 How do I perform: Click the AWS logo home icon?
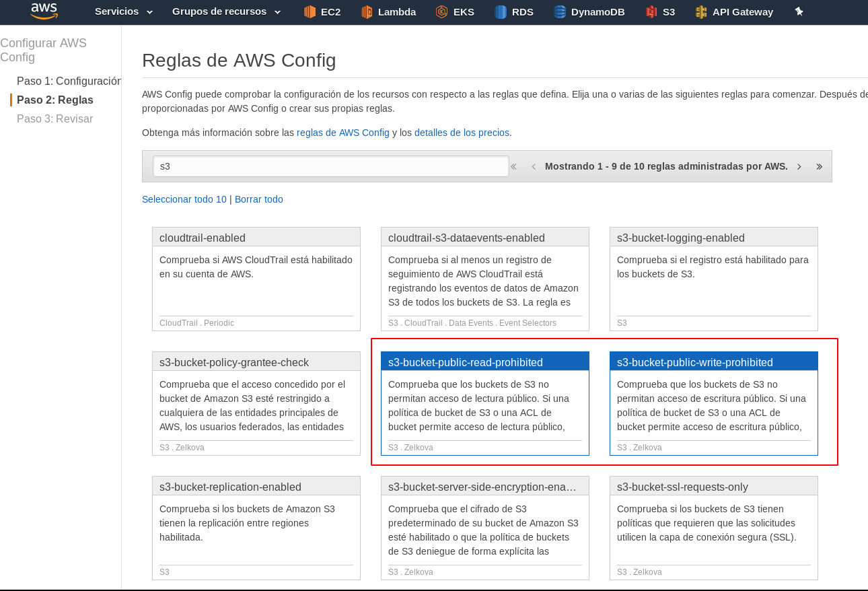(44, 11)
